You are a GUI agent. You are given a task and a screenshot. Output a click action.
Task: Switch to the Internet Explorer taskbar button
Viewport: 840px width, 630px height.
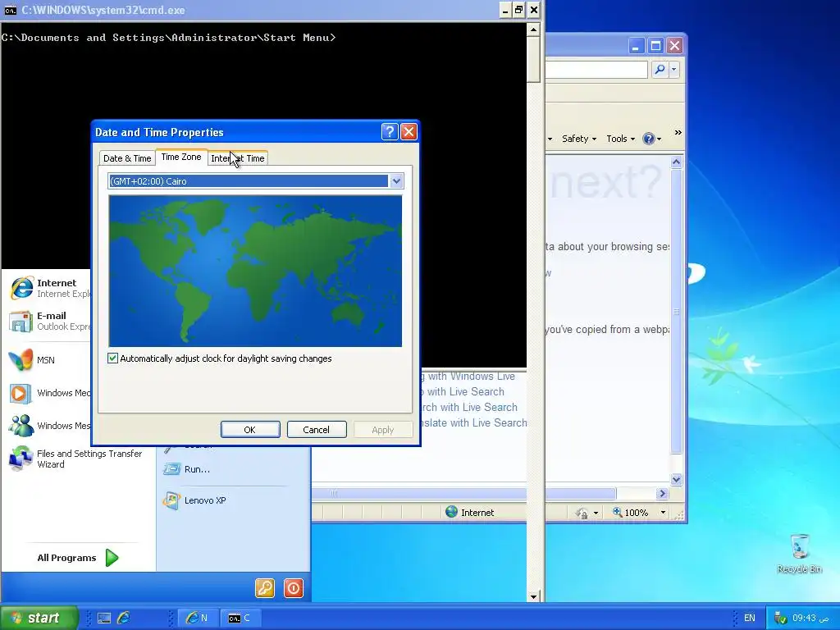click(197, 619)
